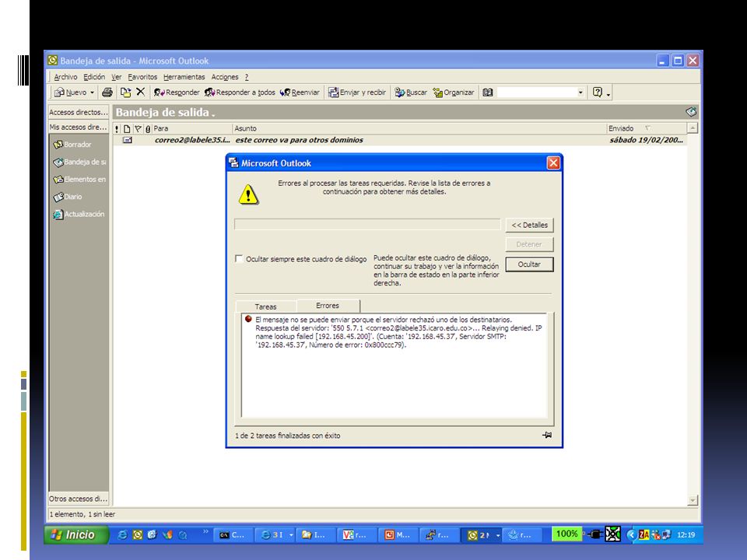Open the Herramientas menu
The image size is (747, 560).
[184, 77]
